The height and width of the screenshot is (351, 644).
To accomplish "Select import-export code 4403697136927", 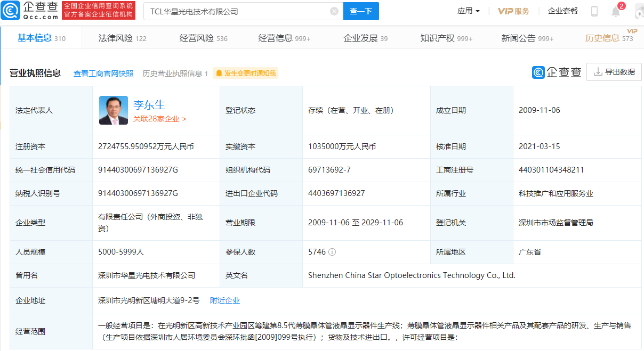I will [336, 193].
